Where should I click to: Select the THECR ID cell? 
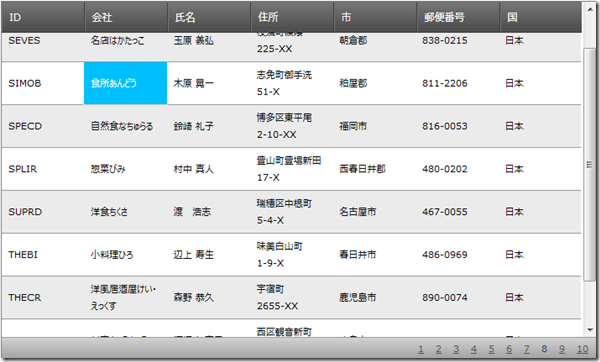click(43, 297)
